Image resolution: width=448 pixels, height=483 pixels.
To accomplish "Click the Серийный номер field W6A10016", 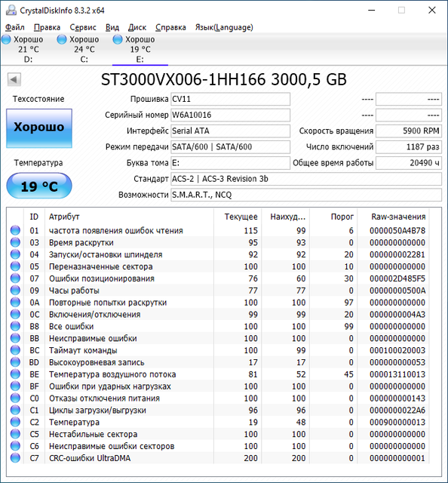I will coord(230,115).
